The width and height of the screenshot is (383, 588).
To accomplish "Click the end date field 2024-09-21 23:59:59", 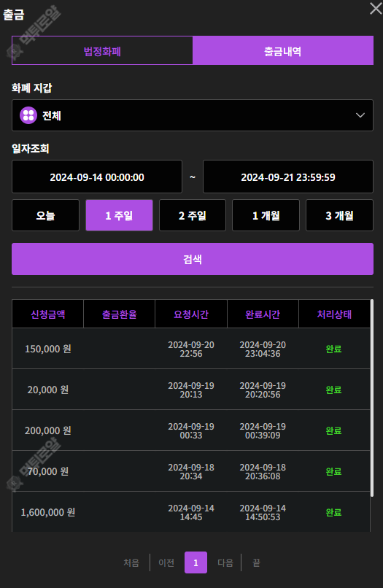I will coord(288,177).
